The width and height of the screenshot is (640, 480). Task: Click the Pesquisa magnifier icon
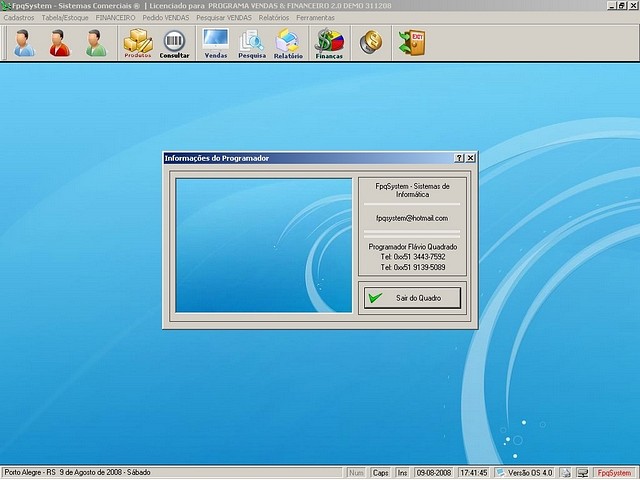[x=252, y=44]
